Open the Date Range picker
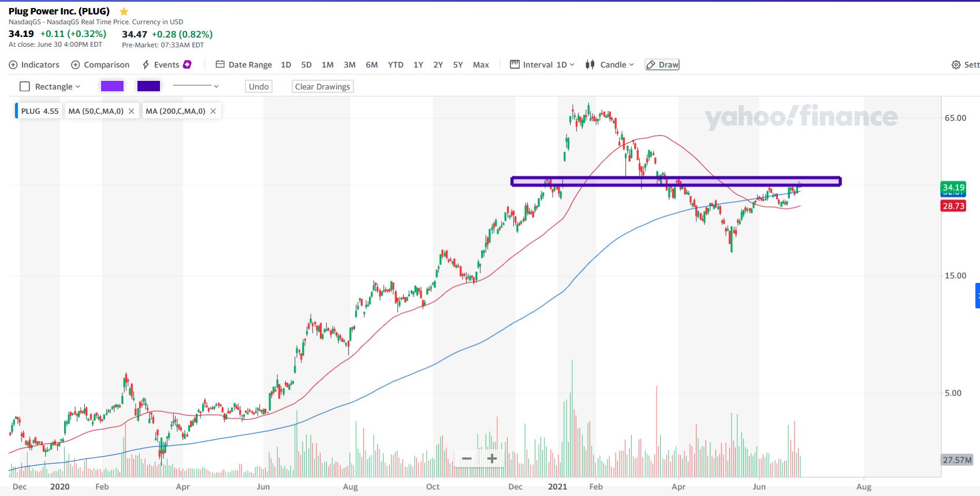 [244, 65]
